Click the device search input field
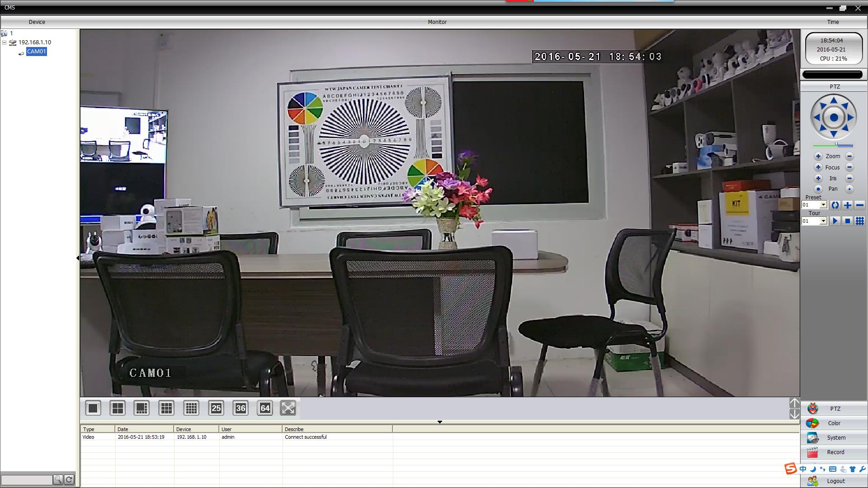This screenshot has height=488, width=868. (x=27, y=480)
